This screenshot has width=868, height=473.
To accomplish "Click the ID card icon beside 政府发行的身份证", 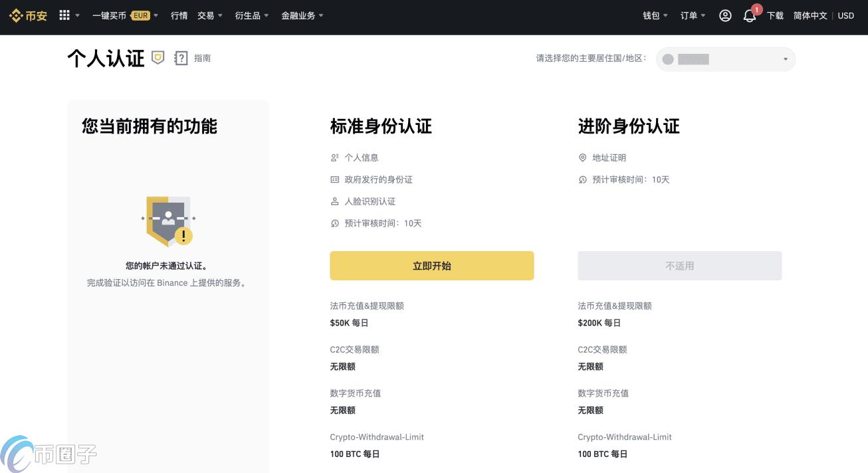I will [334, 179].
